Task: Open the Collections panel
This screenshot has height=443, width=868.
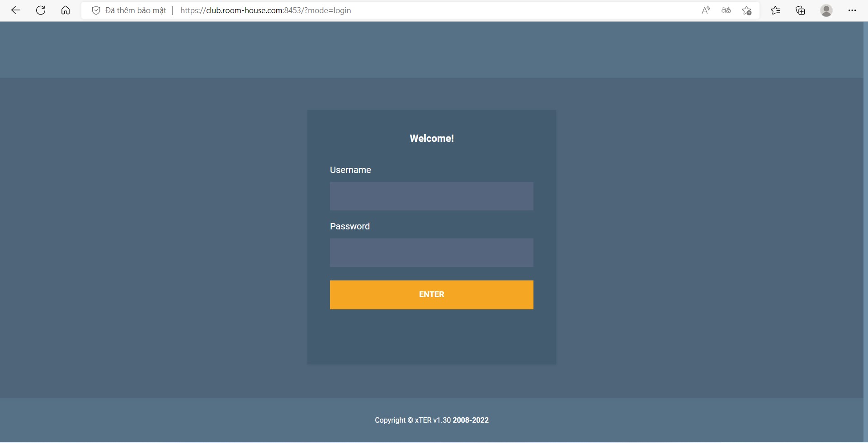Action: 800,10
